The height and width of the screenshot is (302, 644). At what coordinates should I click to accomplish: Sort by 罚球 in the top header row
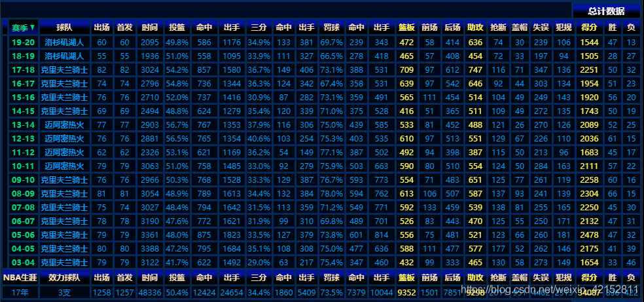tap(331, 28)
